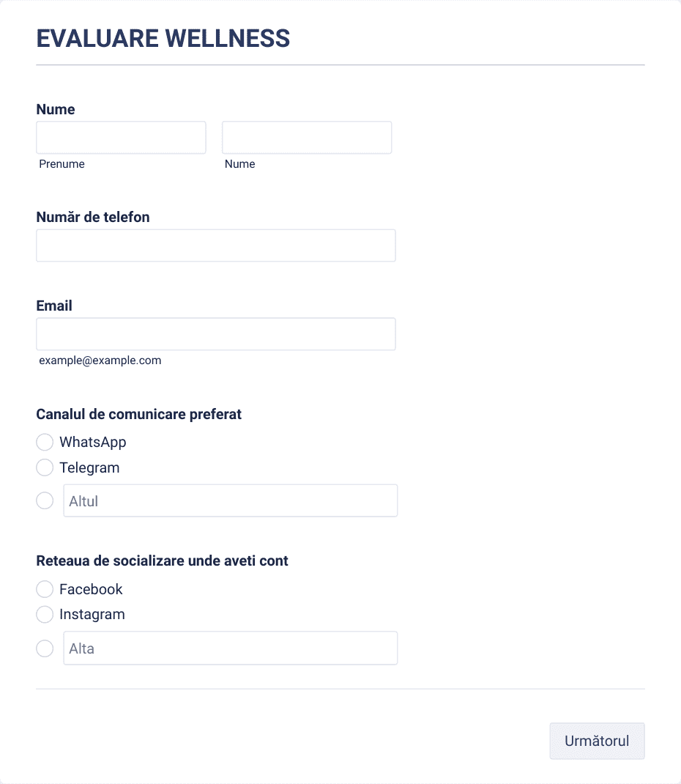Click the EVALUARE WELLNESS heading
The height and width of the screenshot is (784, 681).
click(163, 39)
